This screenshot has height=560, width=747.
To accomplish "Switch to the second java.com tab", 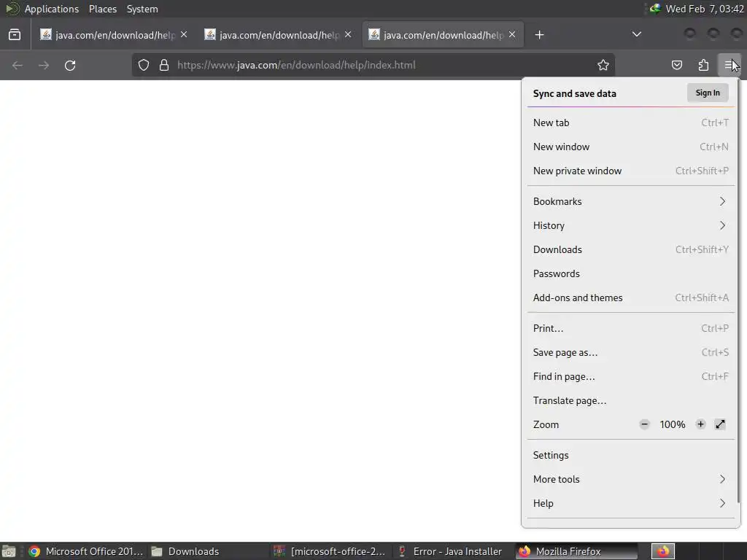I will tap(279, 35).
